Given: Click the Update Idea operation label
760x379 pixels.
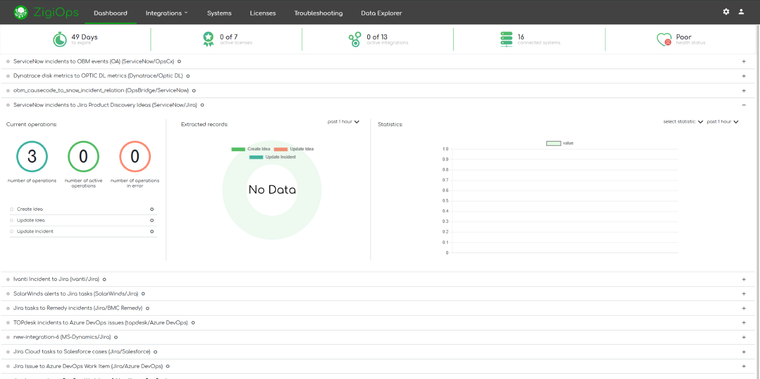Looking at the screenshot, I should (x=31, y=221).
